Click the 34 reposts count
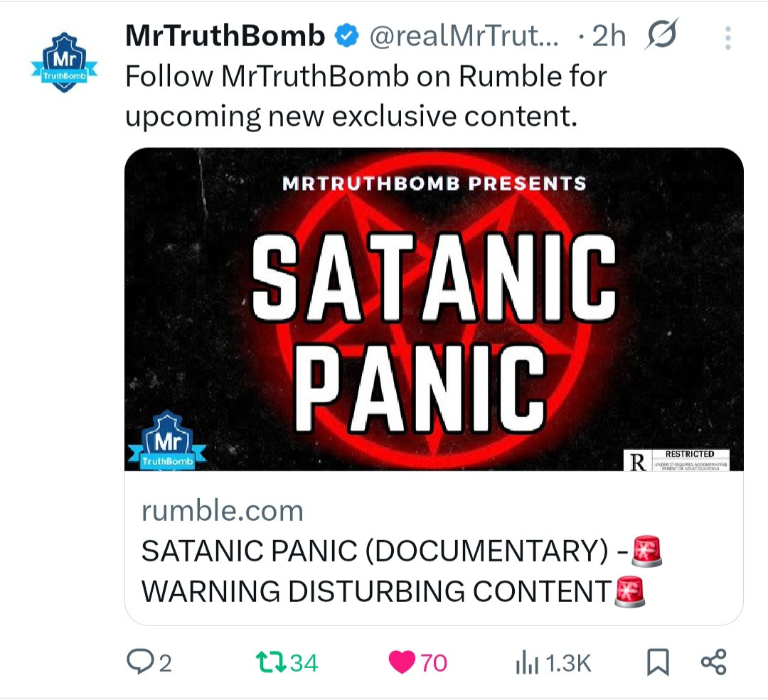Image resolution: width=768 pixels, height=700 pixels. [304, 663]
